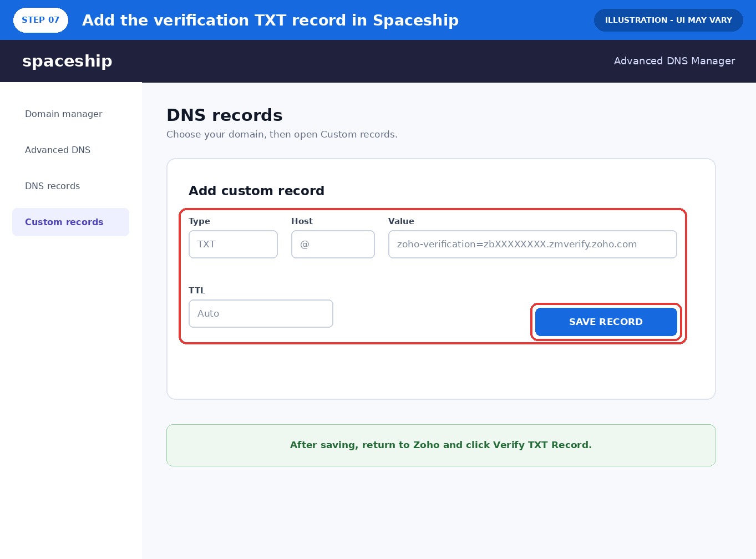Screen dimensions: 756x559
Task: Click the Add custom record heading
Action: point(256,191)
